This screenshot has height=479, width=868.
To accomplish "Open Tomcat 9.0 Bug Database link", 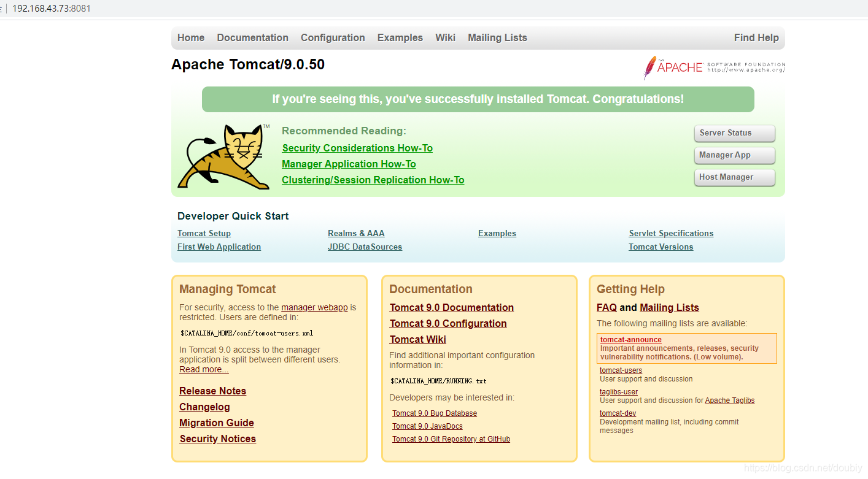I will [x=435, y=413].
